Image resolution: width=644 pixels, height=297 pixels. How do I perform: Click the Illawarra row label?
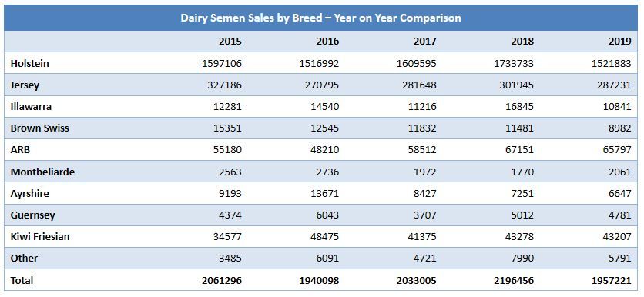point(31,106)
